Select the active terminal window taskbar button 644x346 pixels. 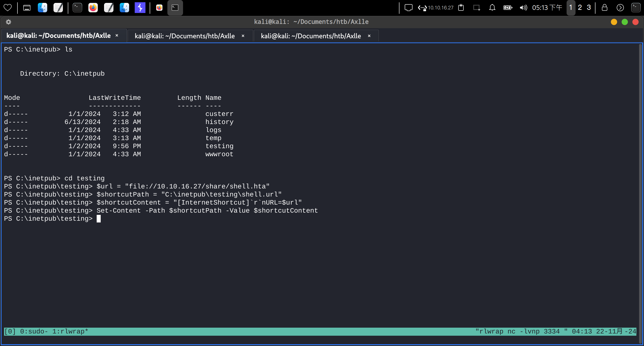175,8
